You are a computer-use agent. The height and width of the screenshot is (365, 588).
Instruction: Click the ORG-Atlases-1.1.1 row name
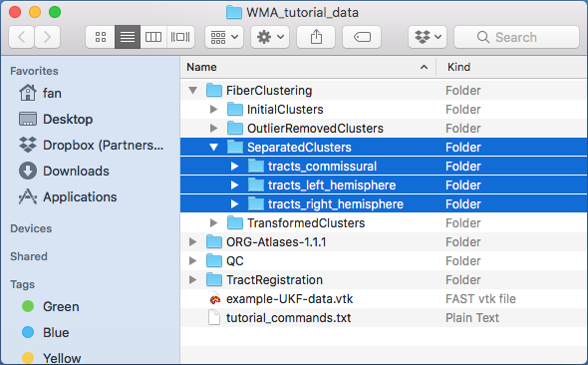276,242
